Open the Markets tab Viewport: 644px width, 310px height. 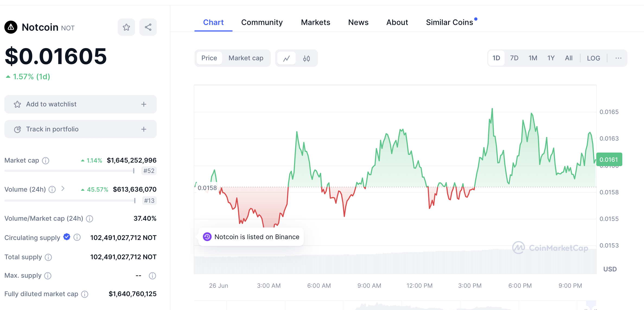point(315,22)
